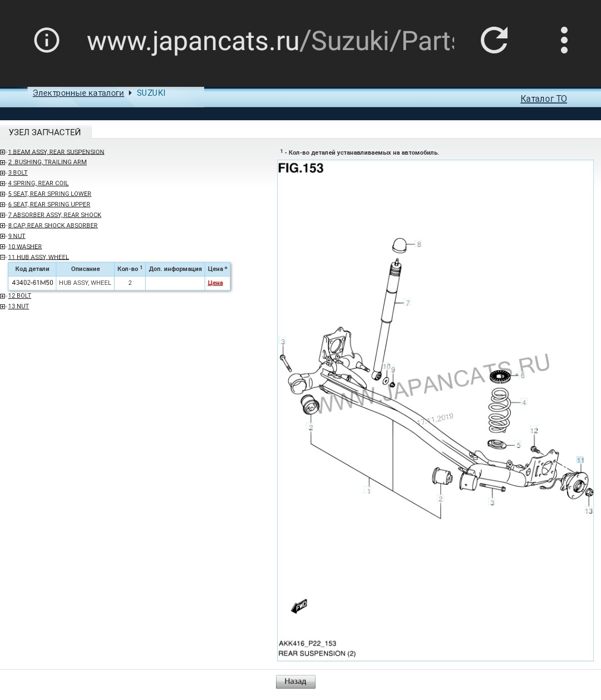
Task: Click the red Цена price link
Action: coord(215,283)
